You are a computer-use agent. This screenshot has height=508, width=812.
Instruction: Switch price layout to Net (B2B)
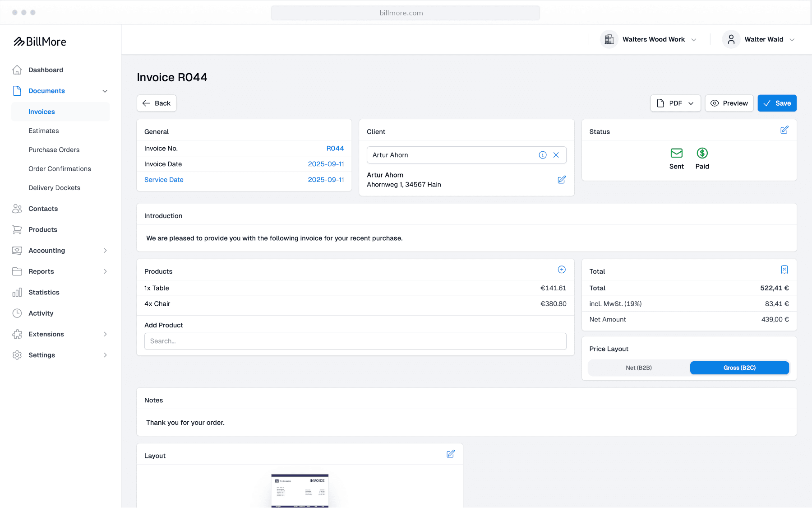pos(638,368)
